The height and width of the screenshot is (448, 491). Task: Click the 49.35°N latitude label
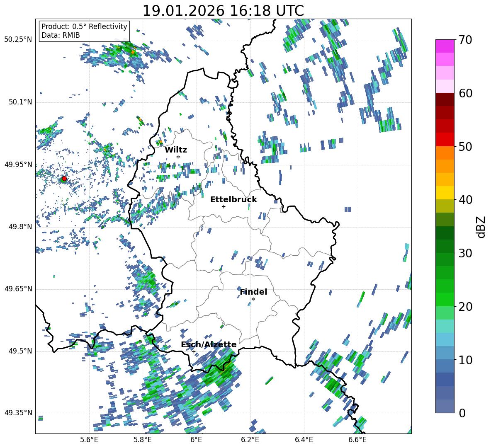click(x=18, y=413)
